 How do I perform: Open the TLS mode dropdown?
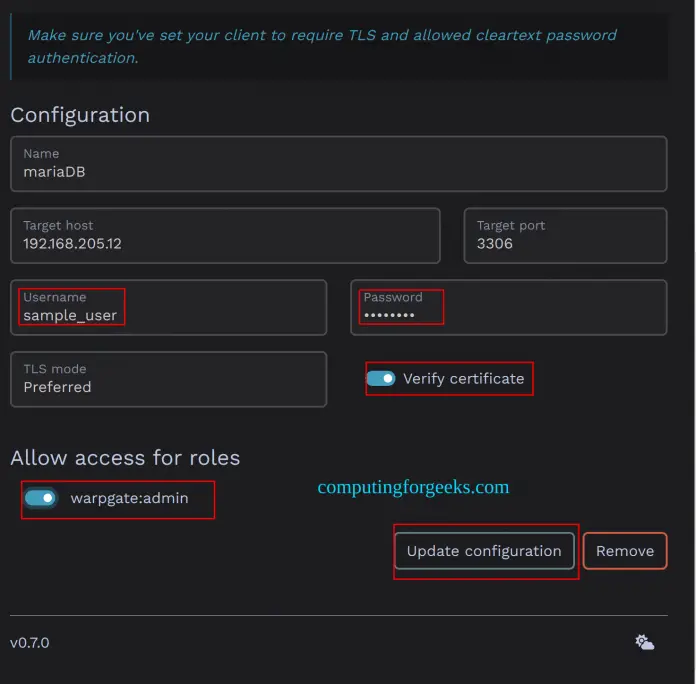pos(168,379)
